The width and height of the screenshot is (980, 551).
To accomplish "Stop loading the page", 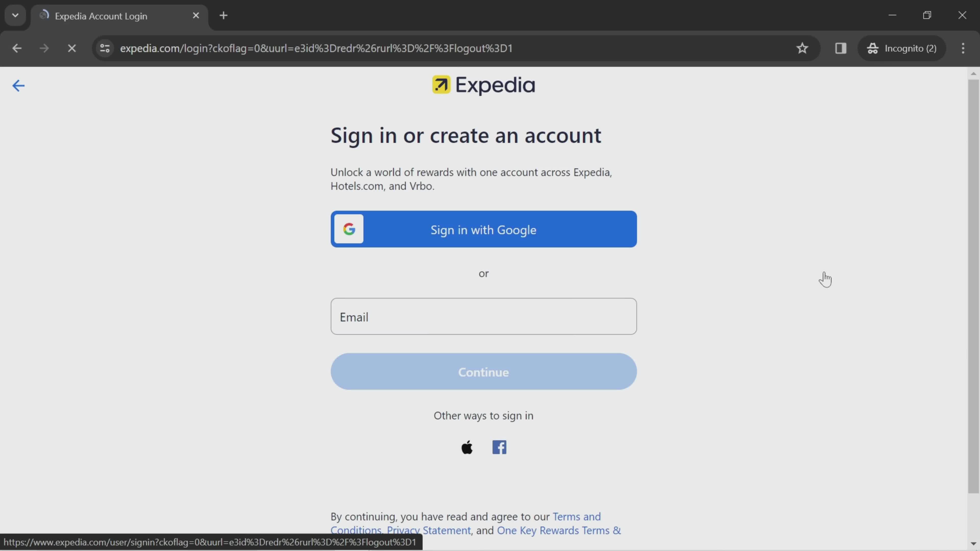I will (72, 48).
